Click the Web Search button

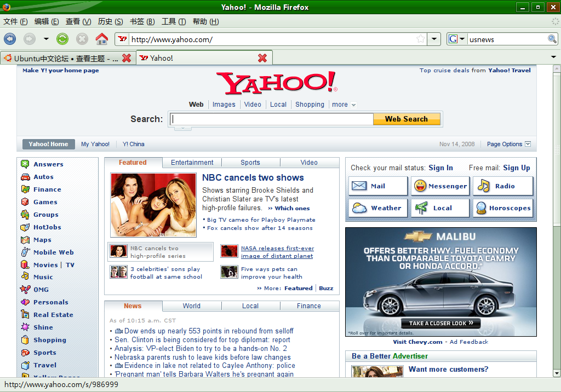point(407,119)
